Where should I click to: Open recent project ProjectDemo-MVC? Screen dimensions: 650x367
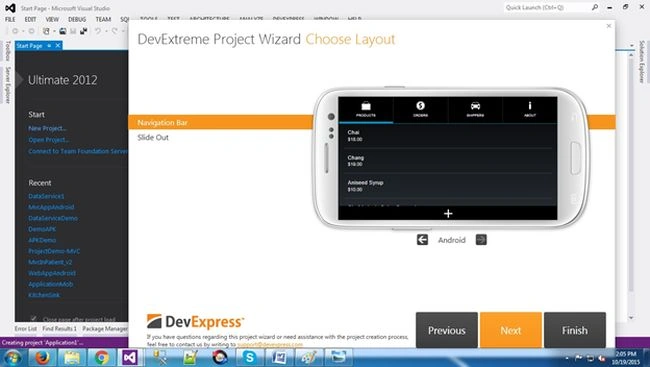click(x=54, y=251)
